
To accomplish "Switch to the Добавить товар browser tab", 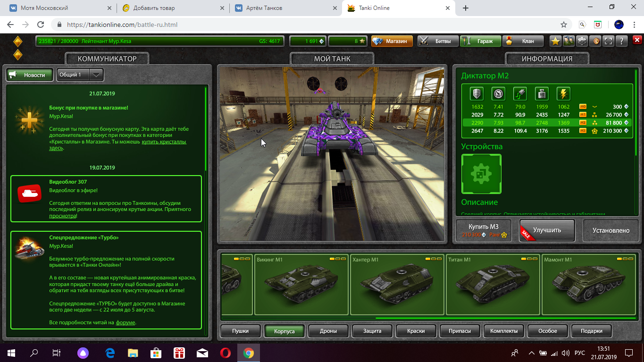I will pyautogui.click(x=172, y=8).
